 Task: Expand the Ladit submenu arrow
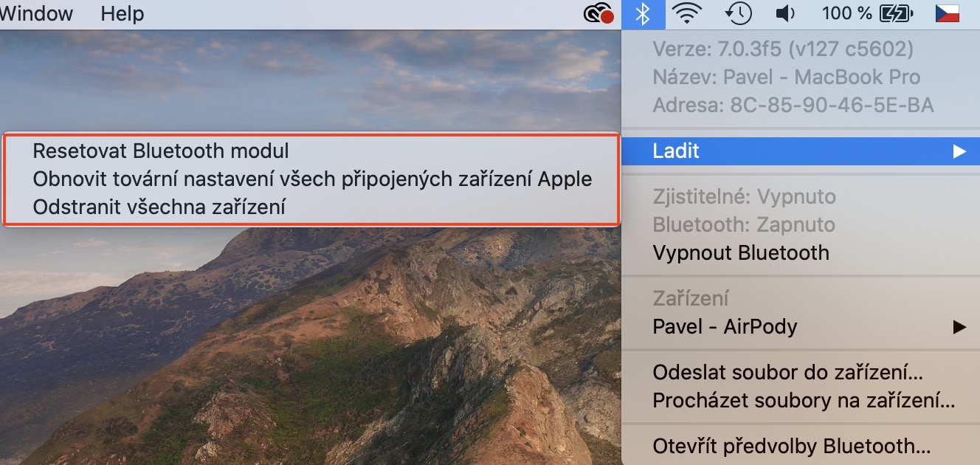[x=959, y=151]
